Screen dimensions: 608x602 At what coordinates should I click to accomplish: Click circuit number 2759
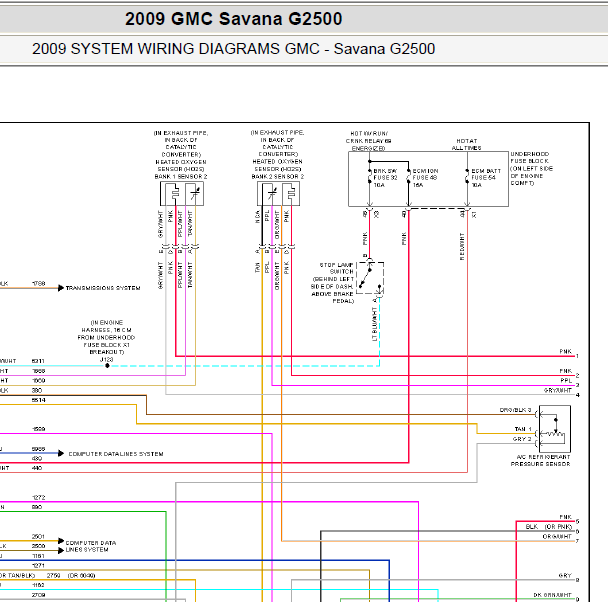[x=54, y=576]
